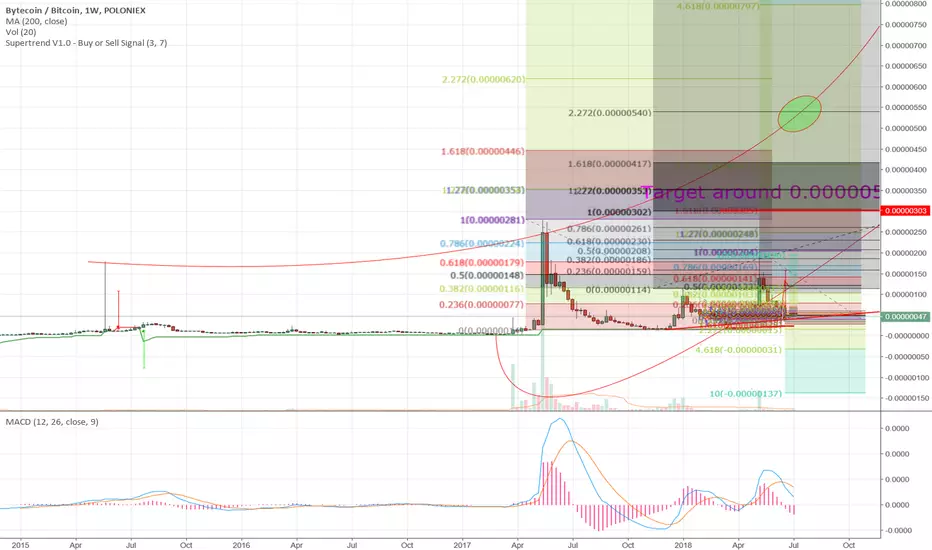This screenshot has width=932, height=550.
Task: Select the 0.382(0.00000116) Fibonacci label
Action: (x=482, y=288)
